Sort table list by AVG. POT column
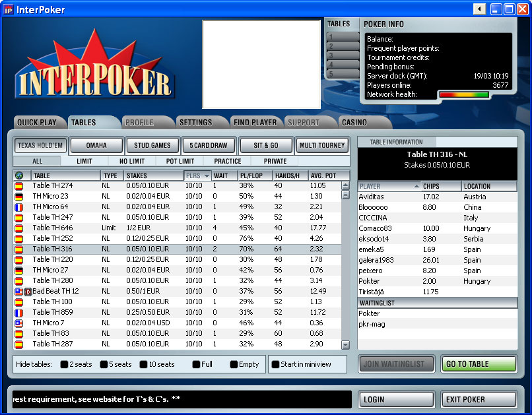The width and height of the screenshot is (532, 415). pos(329,176)
